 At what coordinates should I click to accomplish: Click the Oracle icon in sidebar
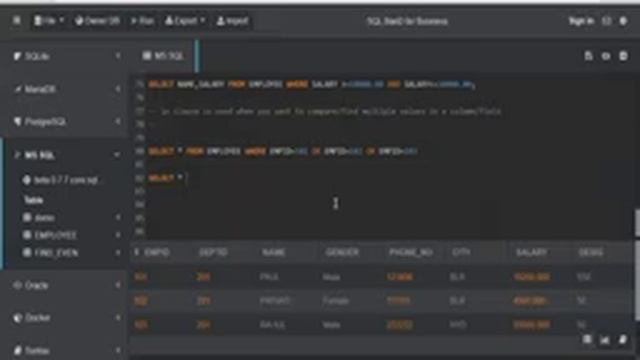[17, 285]
